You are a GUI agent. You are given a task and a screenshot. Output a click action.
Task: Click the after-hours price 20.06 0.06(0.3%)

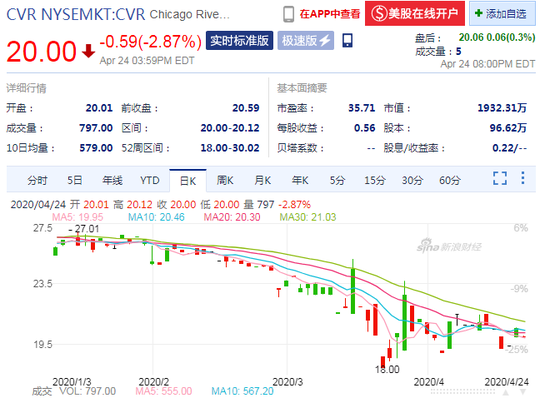pos(497,37)
